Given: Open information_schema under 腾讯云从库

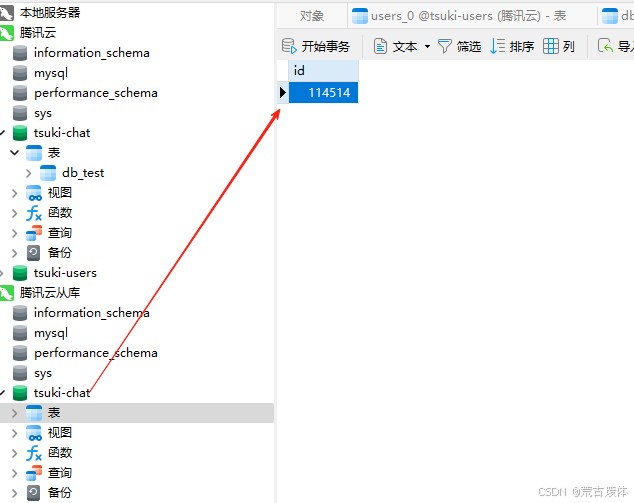Looking at the screenshot, I should (x=92, y=313).
